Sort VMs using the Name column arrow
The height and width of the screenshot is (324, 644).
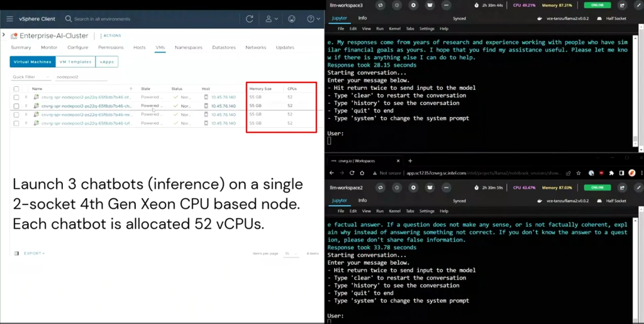click(131, 89)
